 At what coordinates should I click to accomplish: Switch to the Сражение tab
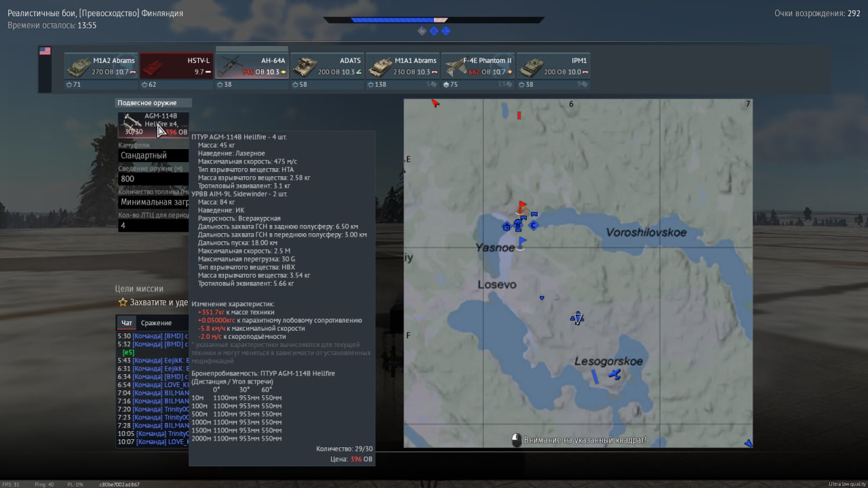(157, 323)
